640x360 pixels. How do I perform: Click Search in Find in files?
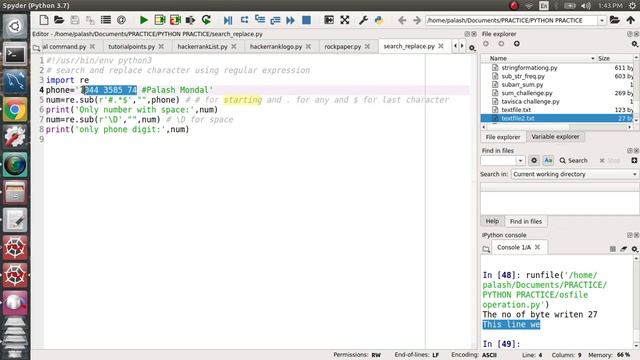[x=573, y=160]
